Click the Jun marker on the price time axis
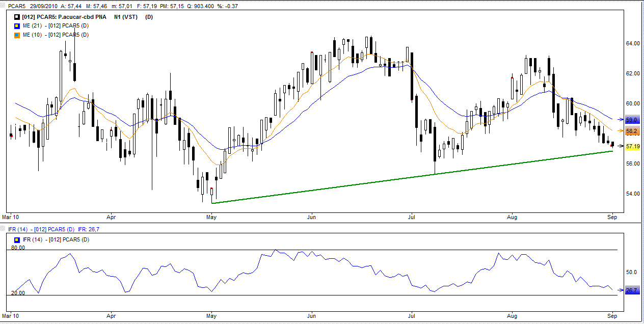644x324 pixels. coord(312,217)
